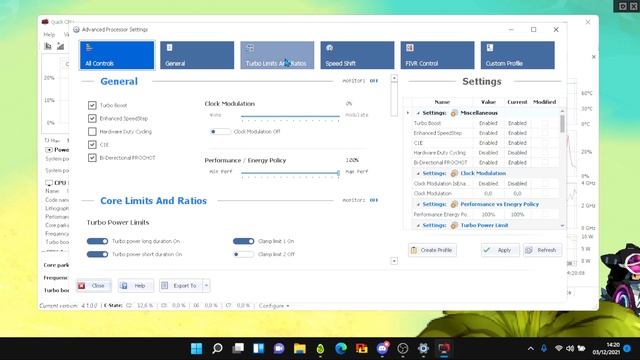Screen dimensions: 640x360
Task: Click the Clock Modulation slider track
Action: click(x=290, y=116)
